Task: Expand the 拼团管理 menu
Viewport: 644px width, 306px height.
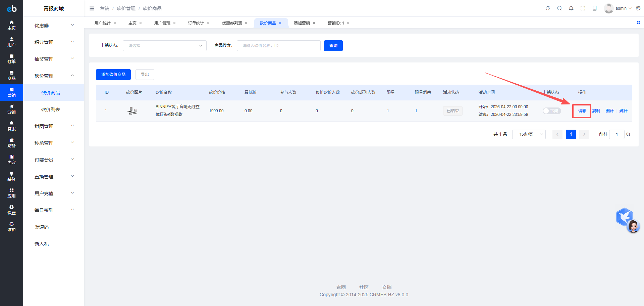Action: point(54,126)
